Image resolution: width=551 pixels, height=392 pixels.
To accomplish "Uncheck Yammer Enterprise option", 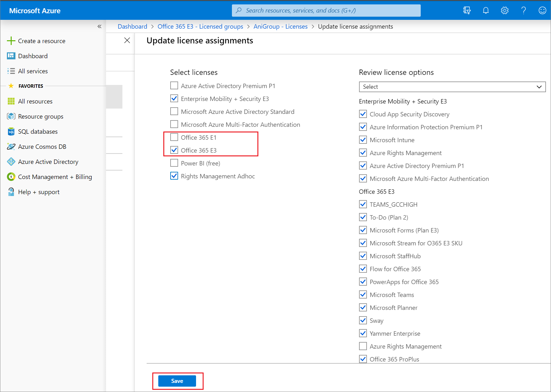I will coord(363,333).
